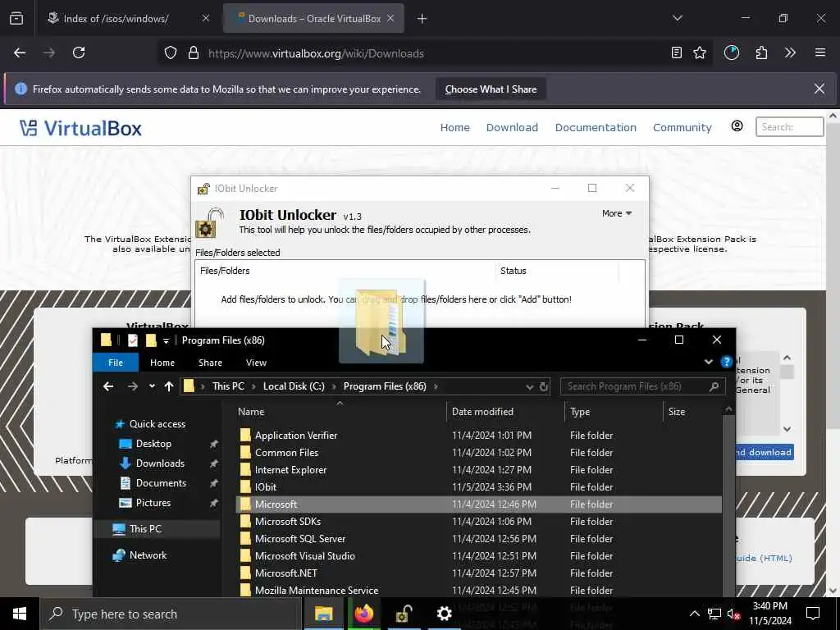Bookmark this page with the star icon
The height and width of the screenshot is (630, 840).
pos(700,52)
